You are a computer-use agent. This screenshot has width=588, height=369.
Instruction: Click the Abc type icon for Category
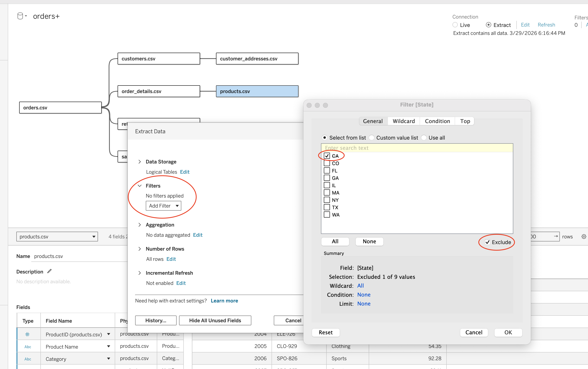coord(28,359)
